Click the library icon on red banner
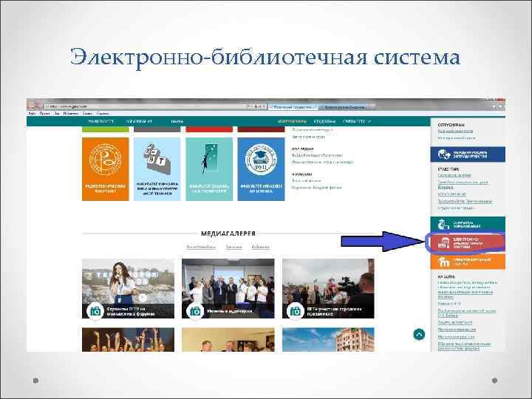Image resolution: width=532 pixels, height=399 pixels. (444, 243)
